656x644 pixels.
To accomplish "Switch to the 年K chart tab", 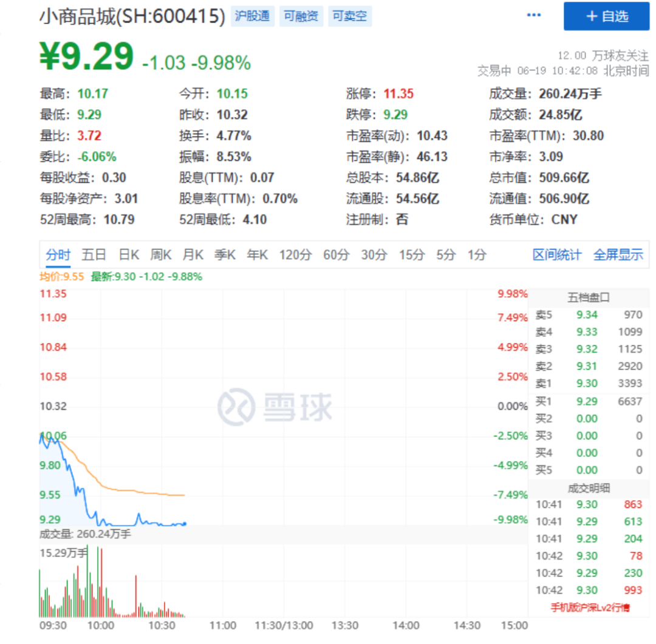I will (x=257, y=255).
